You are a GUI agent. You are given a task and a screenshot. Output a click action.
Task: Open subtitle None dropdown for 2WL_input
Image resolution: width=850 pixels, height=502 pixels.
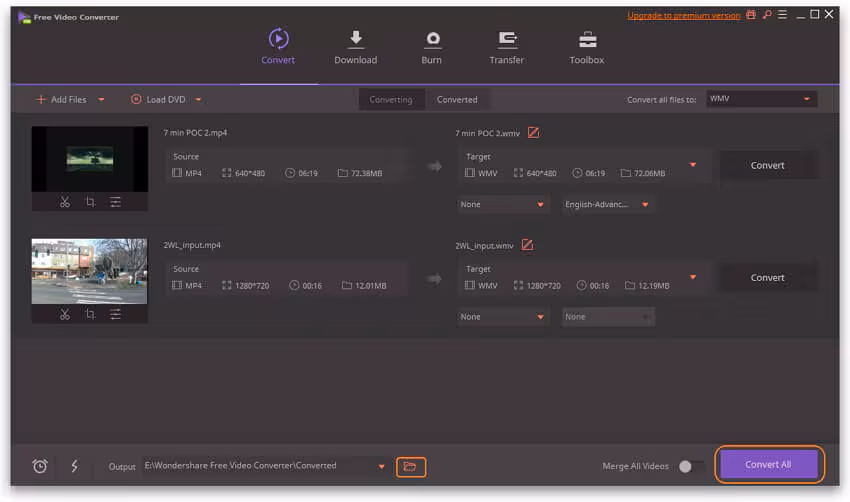502,317
